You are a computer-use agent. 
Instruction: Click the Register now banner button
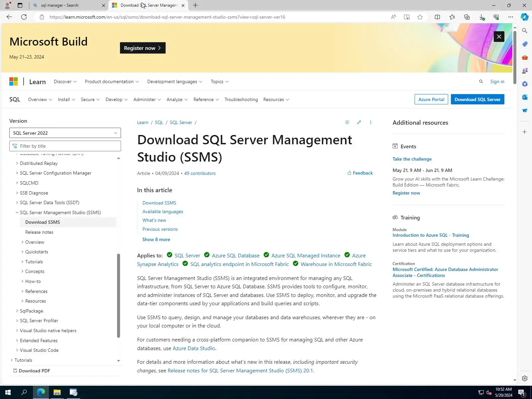click(x=143, y=48)
